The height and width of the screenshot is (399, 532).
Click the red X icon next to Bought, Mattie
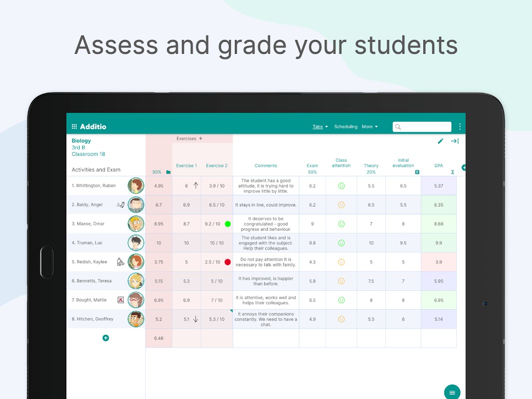(121, 300)
